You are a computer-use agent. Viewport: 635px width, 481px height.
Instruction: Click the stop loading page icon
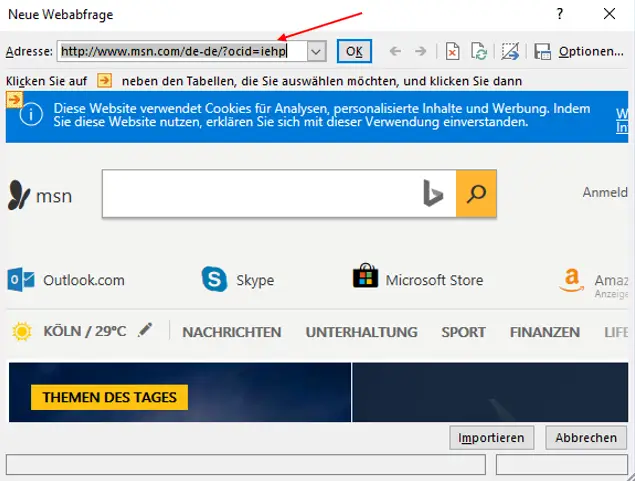click(453, 51)
